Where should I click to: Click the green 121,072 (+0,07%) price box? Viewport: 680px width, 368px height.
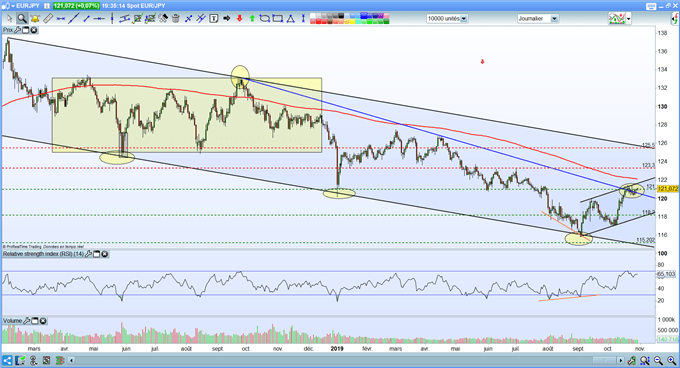tap(76, 6)
